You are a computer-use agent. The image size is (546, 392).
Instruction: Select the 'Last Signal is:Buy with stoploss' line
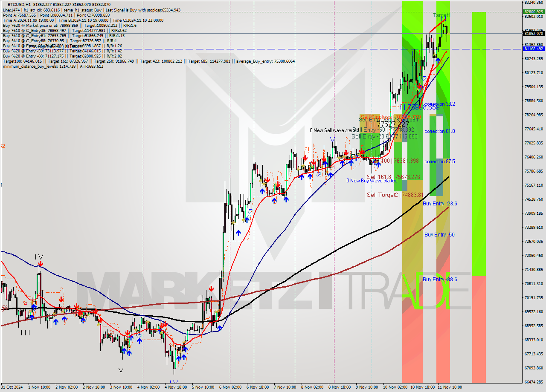[x=142, y=10]
